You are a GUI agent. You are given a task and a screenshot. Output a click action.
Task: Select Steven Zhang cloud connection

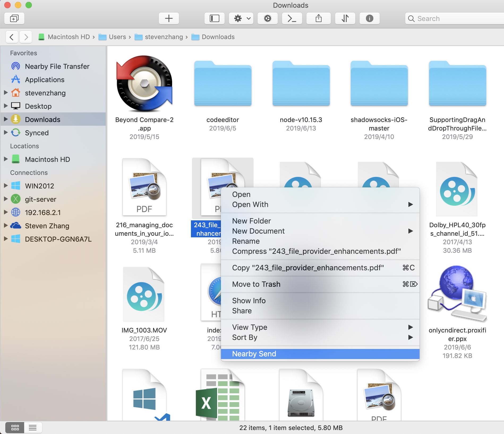click(x=53, y=226)
